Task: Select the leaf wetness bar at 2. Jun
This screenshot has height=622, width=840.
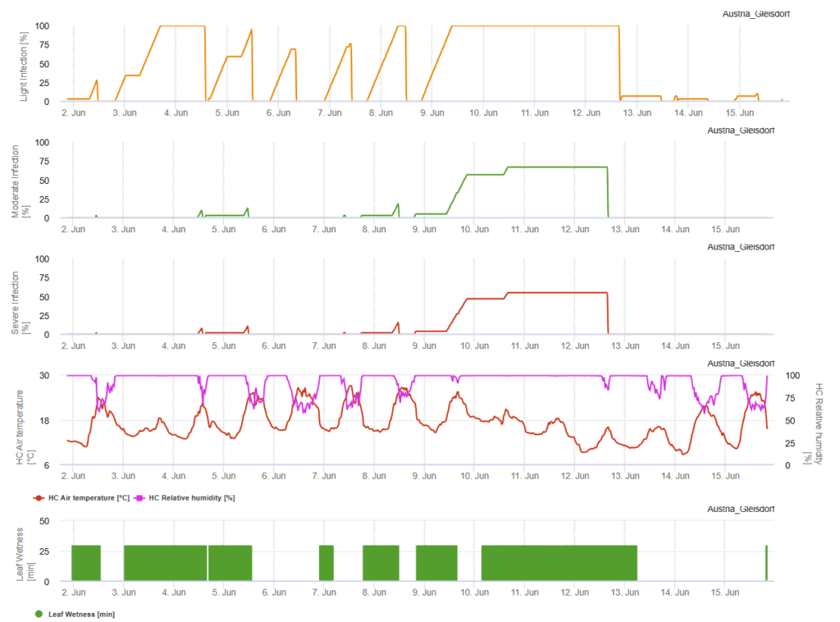Action: (86, 563)
